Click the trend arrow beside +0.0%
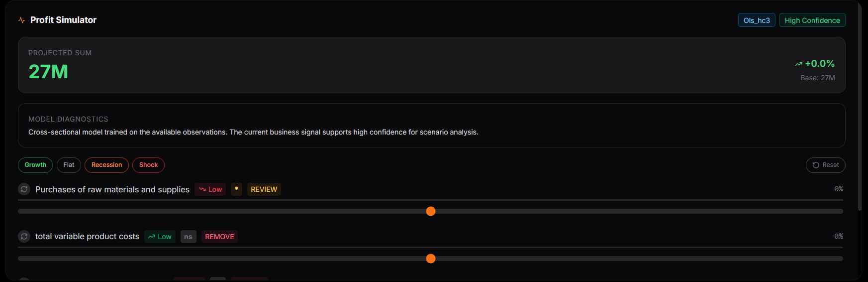 798,64
